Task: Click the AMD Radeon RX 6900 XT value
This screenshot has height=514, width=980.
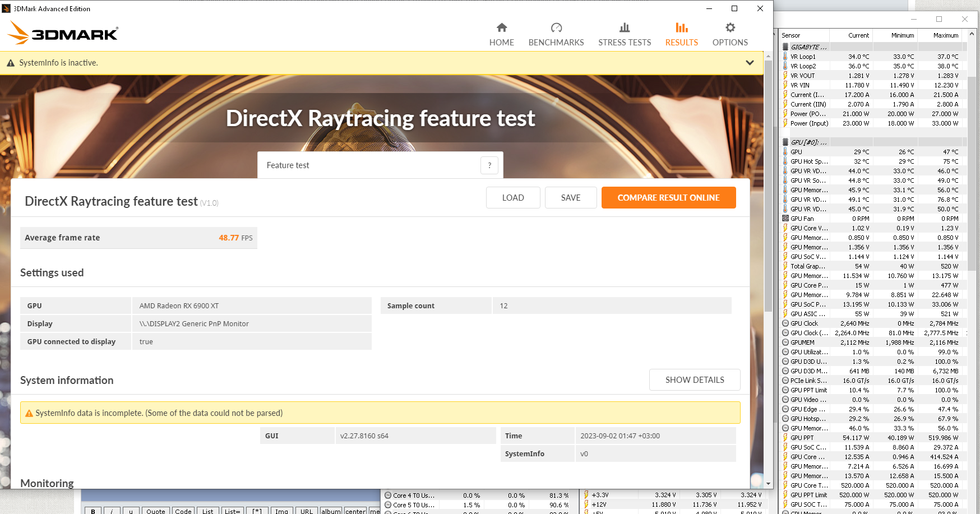Action: tap(179, 306)
